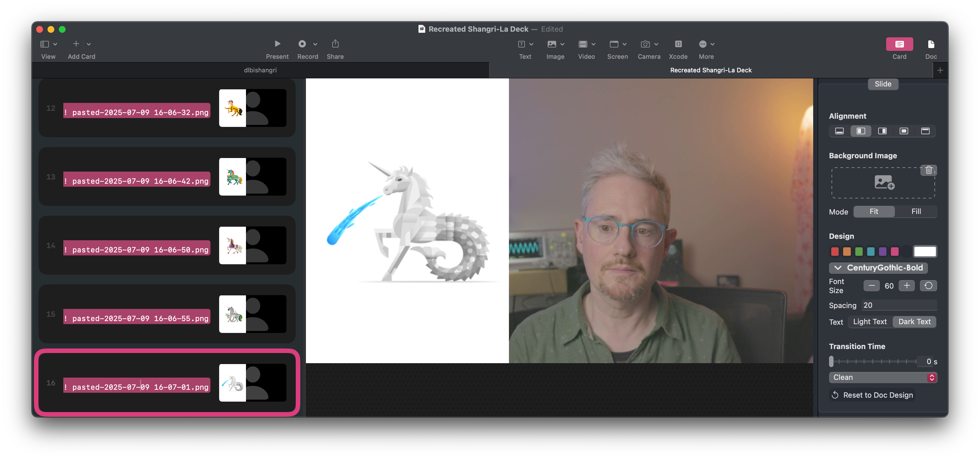Open Video options chevron
Viewport: 980px width, 459px height.
pyautogui.click(x=593, y=44)
